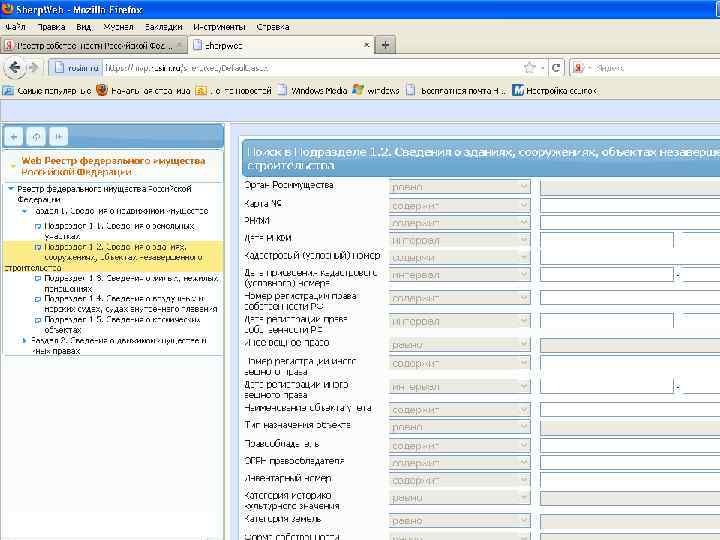Open the Вид menu
Screen dimensions: 720x540
point(84,27)
